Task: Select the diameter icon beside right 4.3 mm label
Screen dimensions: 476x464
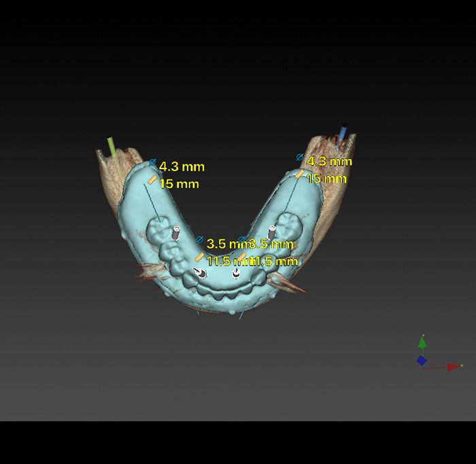Action: [300, 158]
